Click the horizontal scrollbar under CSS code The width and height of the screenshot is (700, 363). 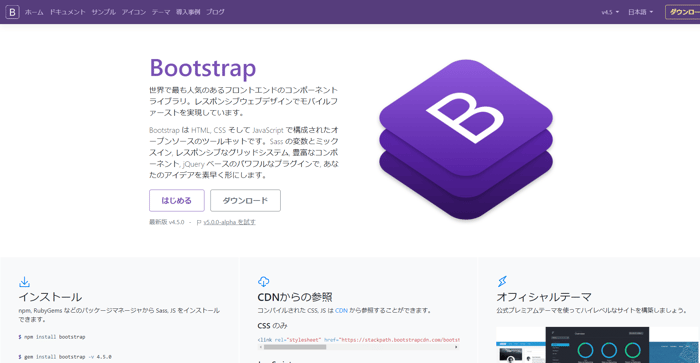pyautogui.click(x=295, y=347)
